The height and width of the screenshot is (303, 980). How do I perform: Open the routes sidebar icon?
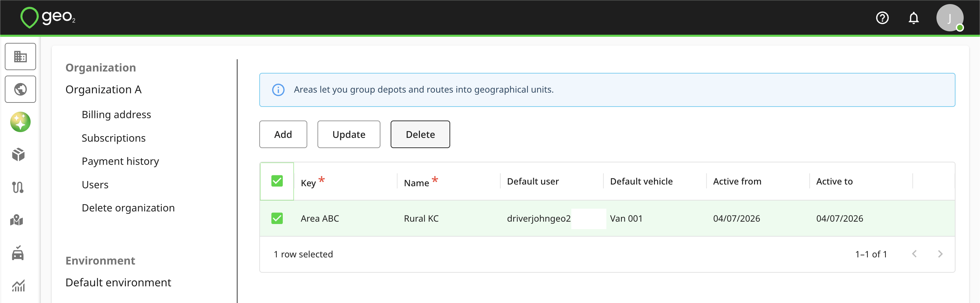click(x=18, y=187)
